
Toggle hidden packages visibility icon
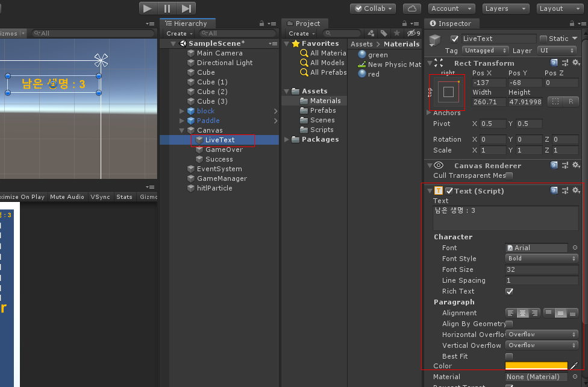(414, 33)
